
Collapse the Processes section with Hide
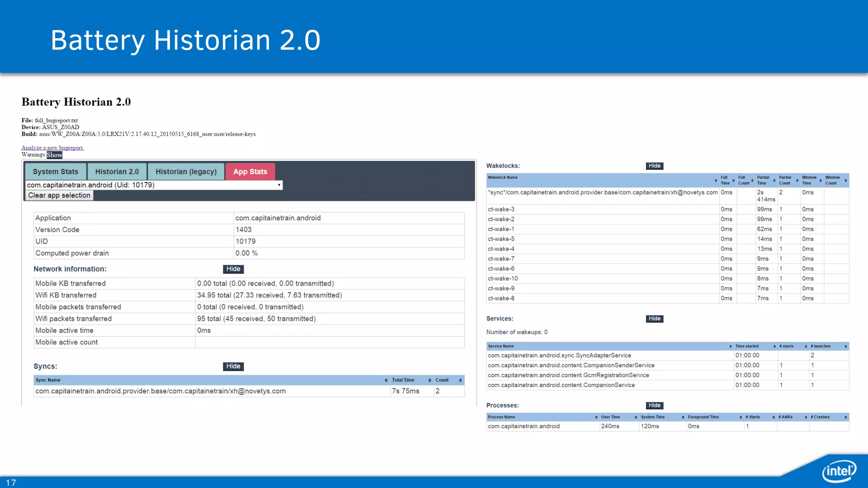[654, 405]
